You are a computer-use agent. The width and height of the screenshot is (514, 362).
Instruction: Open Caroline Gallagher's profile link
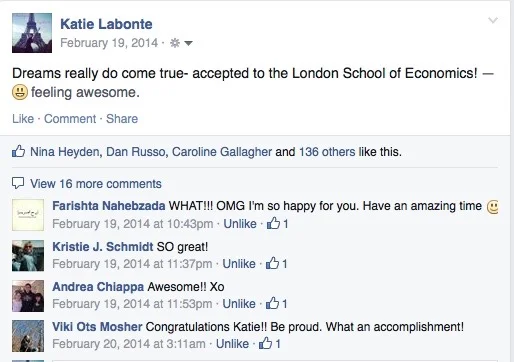coord(222,152)
